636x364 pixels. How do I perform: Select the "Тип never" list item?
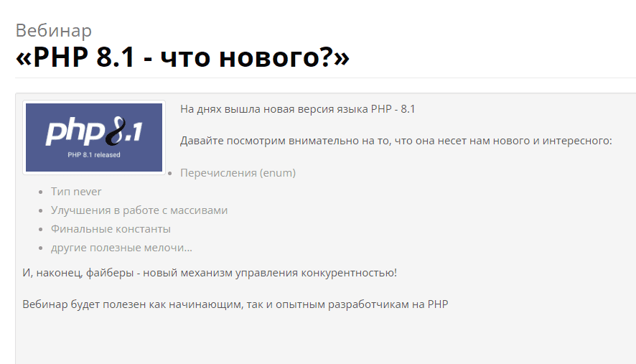[76, 192]
